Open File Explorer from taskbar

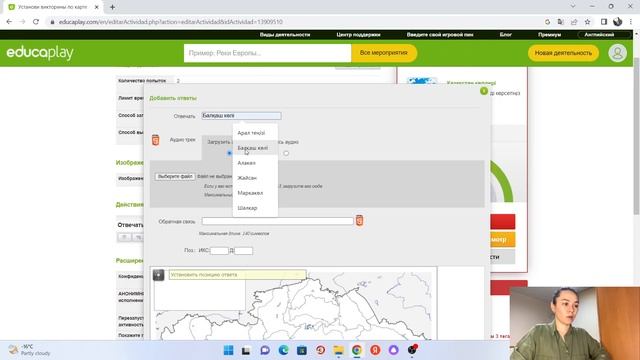pyautogui.click(x=338, y=350)
